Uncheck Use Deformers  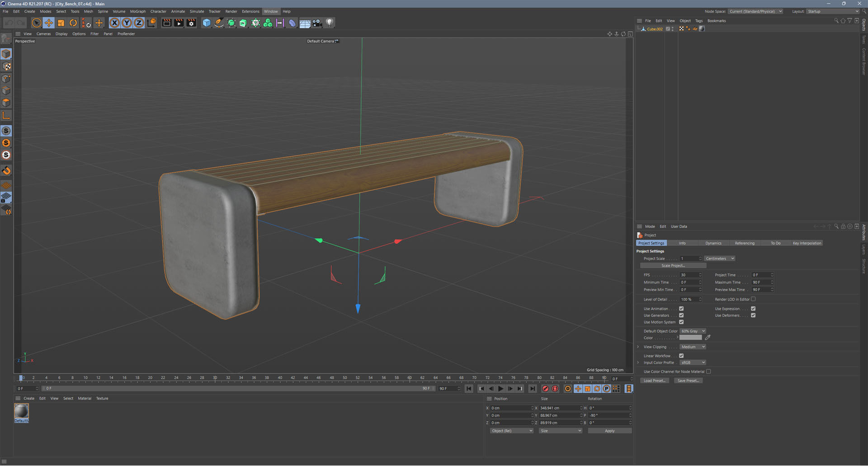point(753,315)
